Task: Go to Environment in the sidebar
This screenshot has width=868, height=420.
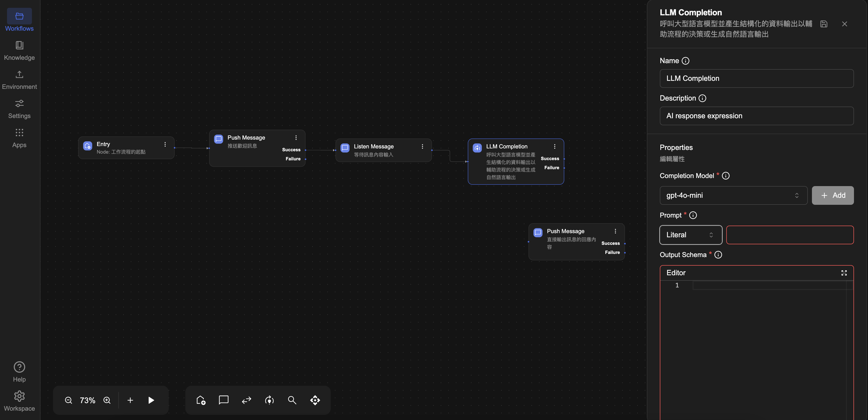Action: [x=19, y=80]
